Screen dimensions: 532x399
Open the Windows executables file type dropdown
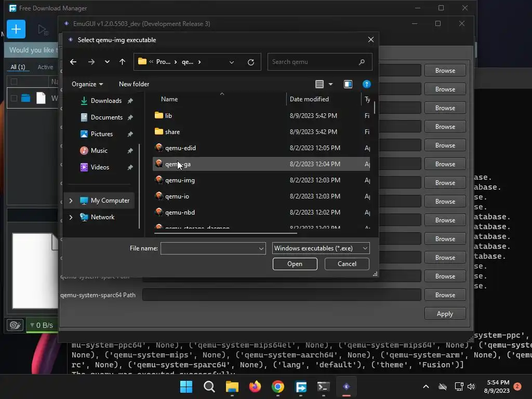321,248
